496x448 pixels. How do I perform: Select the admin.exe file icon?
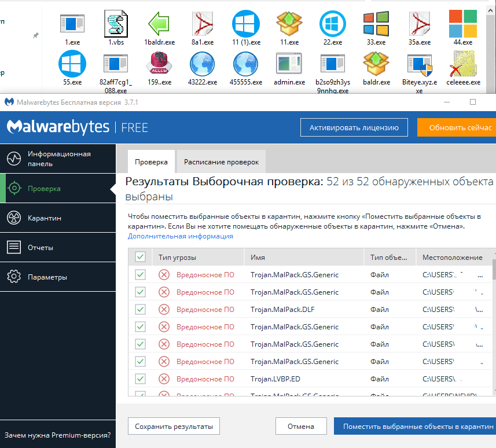(289, 63)
